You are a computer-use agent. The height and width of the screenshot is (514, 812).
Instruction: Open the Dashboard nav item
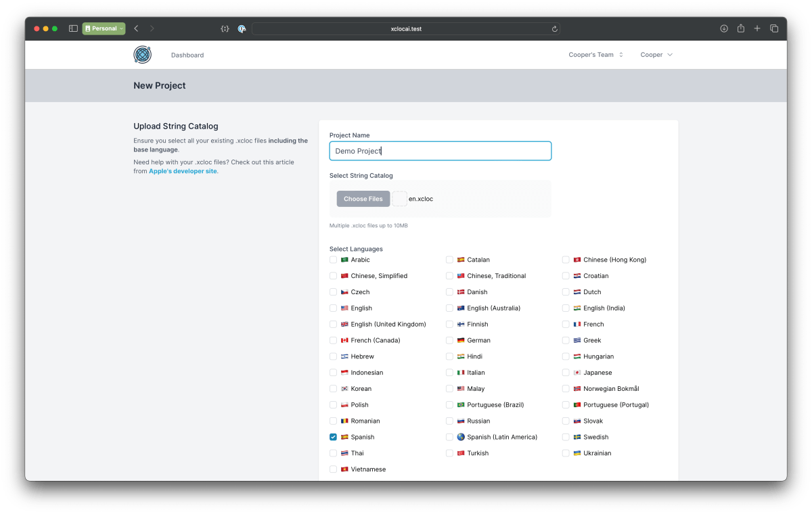[x=187, y=55]
